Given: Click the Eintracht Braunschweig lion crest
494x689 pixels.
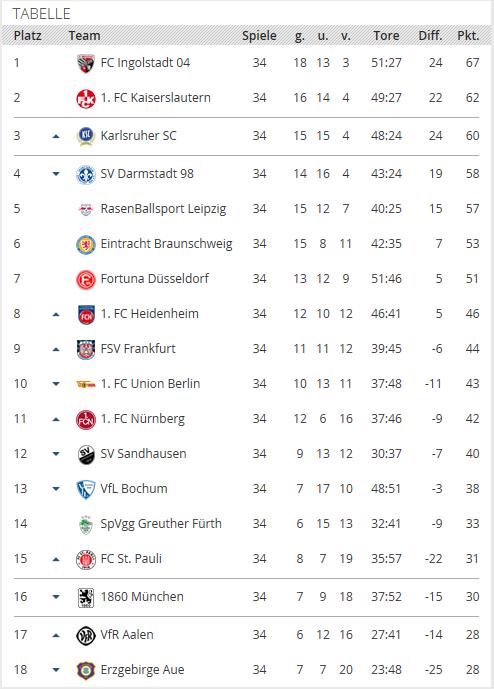Looking at the screenshot, I should 86,244.
